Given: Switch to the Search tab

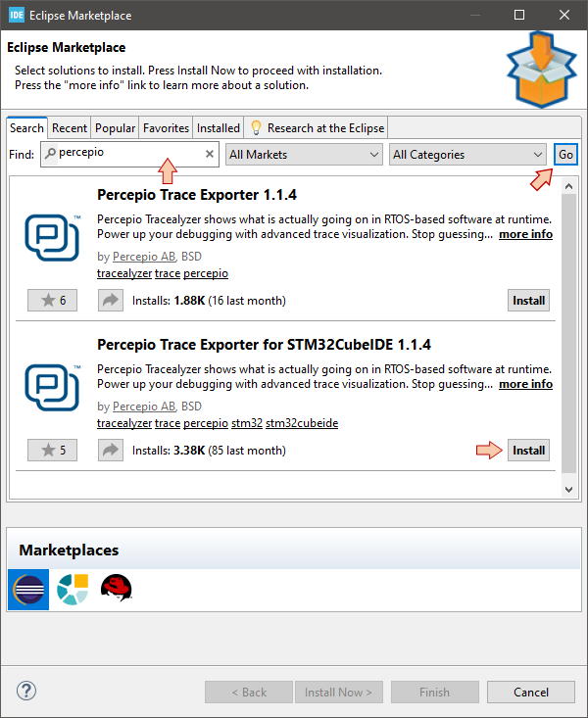Looking at the screenshot, I should pyautogui.click(x=26, y=127).
